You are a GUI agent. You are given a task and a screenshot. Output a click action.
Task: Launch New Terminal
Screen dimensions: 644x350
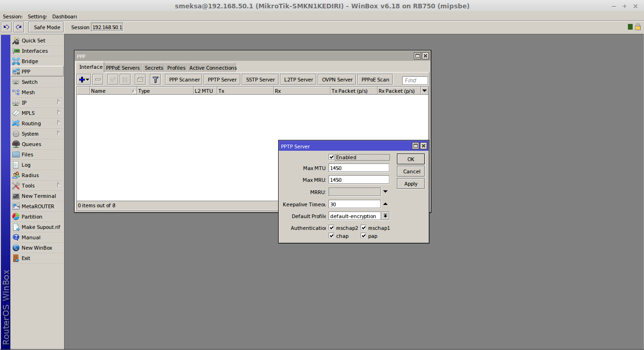[37, 196]
